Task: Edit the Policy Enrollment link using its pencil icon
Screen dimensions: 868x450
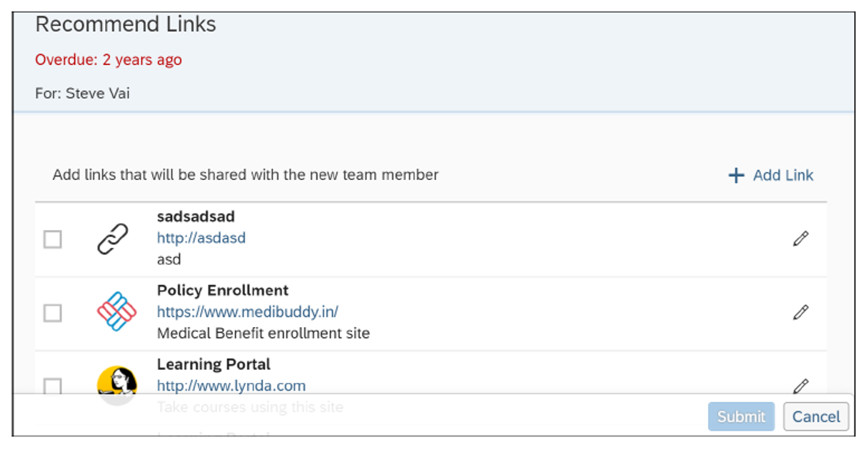Action: [x=801, y=312]
